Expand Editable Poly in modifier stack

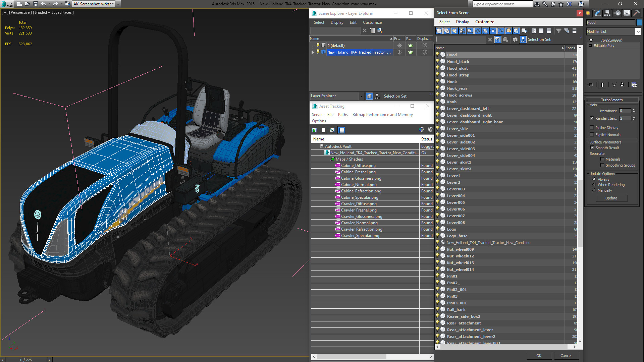click(590, 46)
